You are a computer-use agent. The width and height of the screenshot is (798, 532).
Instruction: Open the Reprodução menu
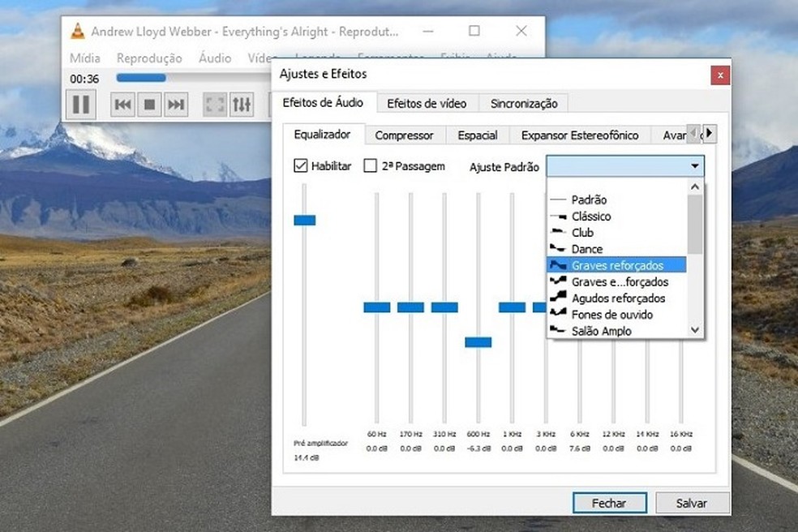pyautogui.click(x=148, y=58)
